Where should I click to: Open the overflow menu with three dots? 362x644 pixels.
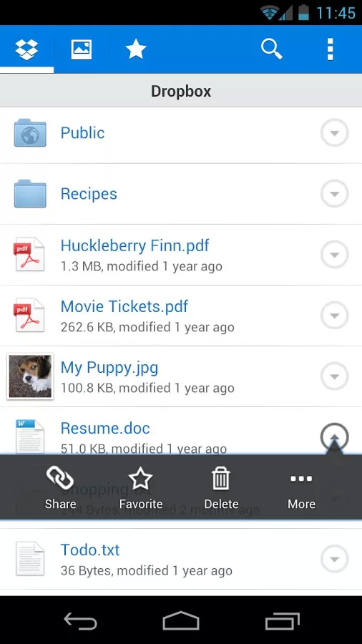pyautogui.click(x=330, y=49)
